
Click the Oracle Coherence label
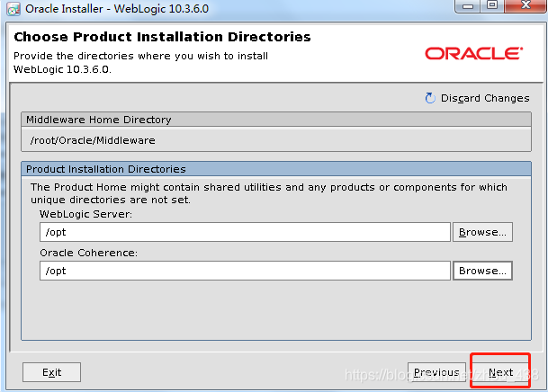[x=89, y=253]
